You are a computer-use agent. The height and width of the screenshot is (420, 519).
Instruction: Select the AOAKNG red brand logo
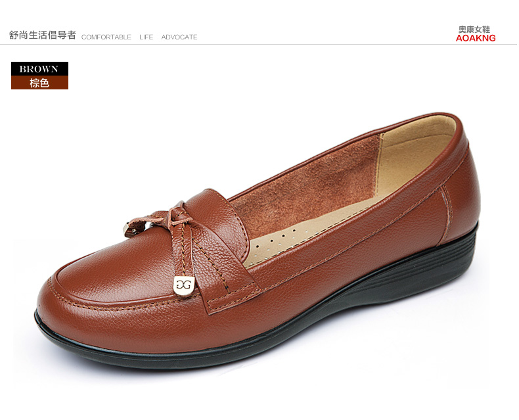pos(475,38)
